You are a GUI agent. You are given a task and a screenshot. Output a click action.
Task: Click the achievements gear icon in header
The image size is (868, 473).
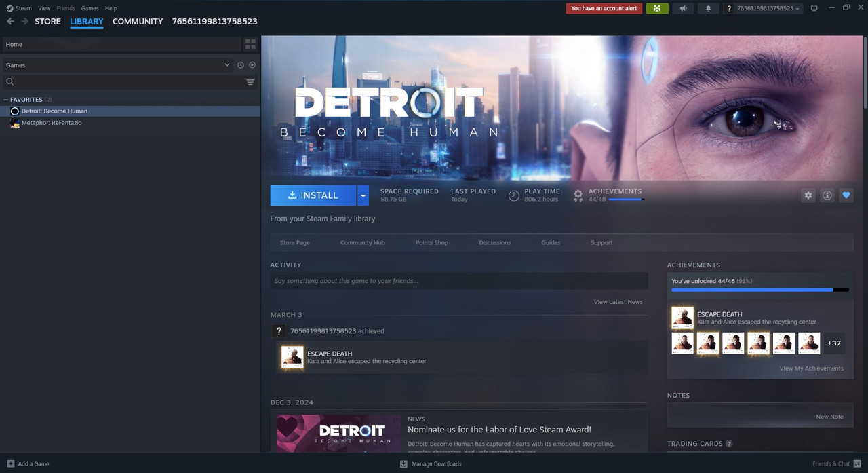point(578,195)
